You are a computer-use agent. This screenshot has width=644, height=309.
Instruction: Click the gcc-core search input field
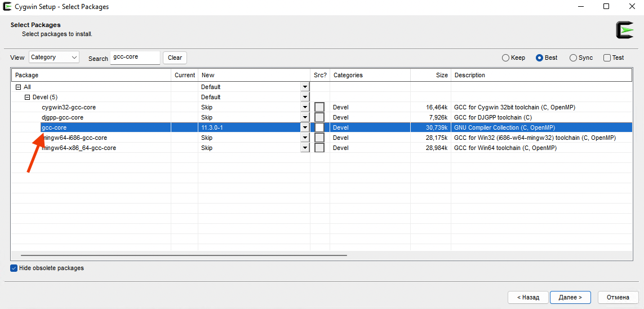pyautogui.click(x=135, y=58)
